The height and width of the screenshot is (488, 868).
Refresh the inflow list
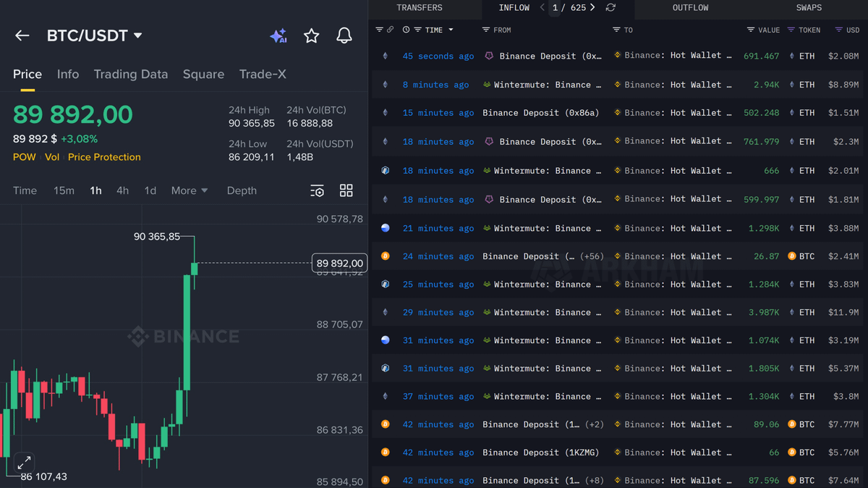coord(611,8)
